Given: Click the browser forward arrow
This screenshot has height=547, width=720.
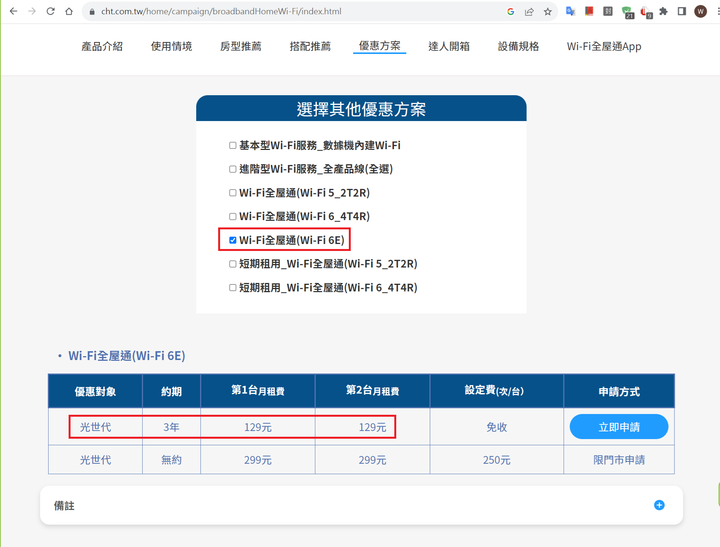Looking at the screenshot, I should click(32, 11).
